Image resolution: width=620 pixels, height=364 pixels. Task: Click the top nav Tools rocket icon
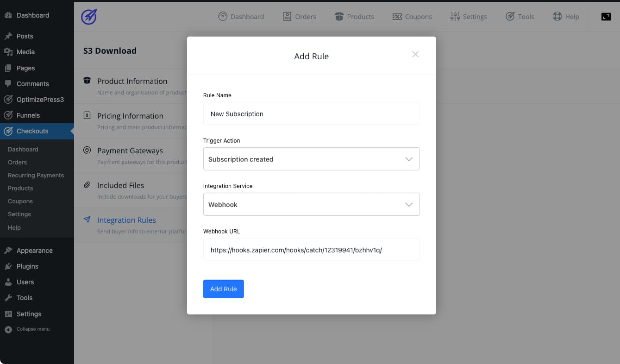click(x=510, y=16)
